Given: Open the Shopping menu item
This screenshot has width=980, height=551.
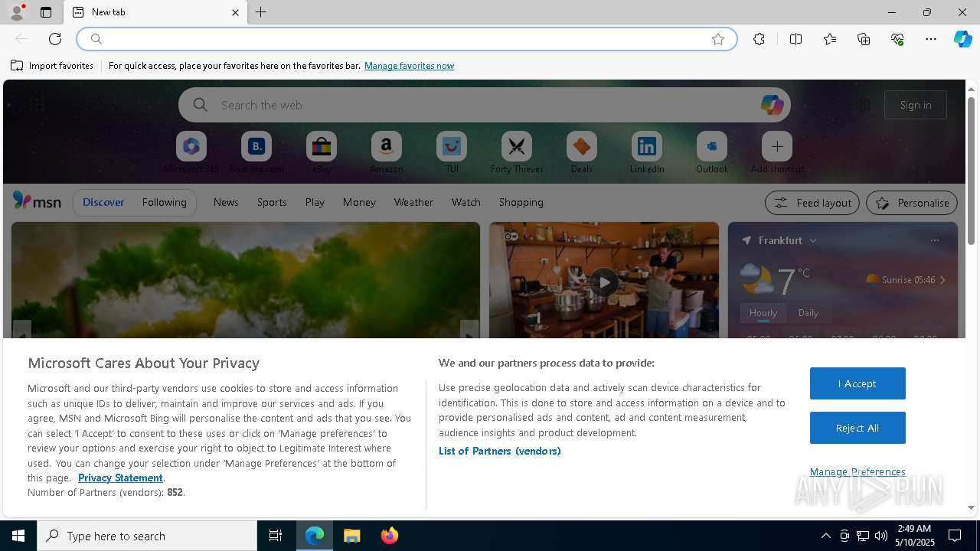Looking at the screenshot, I should coord(521,202).
